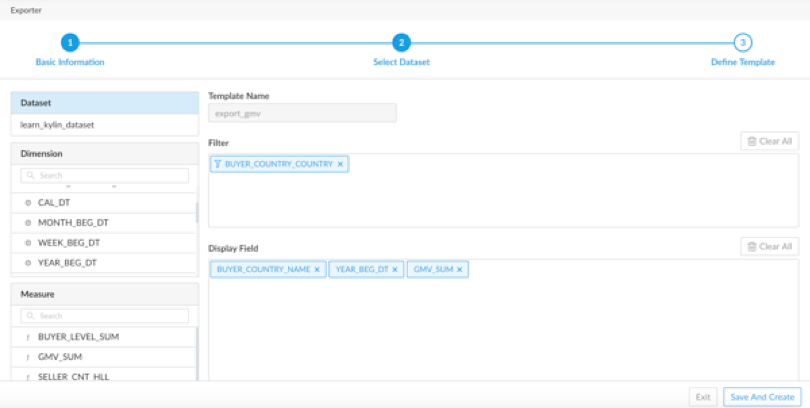
Task: Go to step 3 Define Template
Action: (742, 43)
